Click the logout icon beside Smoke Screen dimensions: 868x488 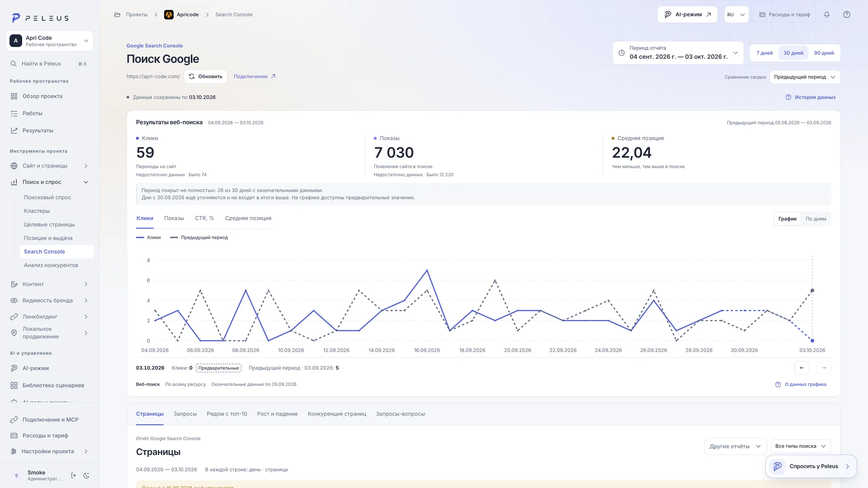pos(74,475)
